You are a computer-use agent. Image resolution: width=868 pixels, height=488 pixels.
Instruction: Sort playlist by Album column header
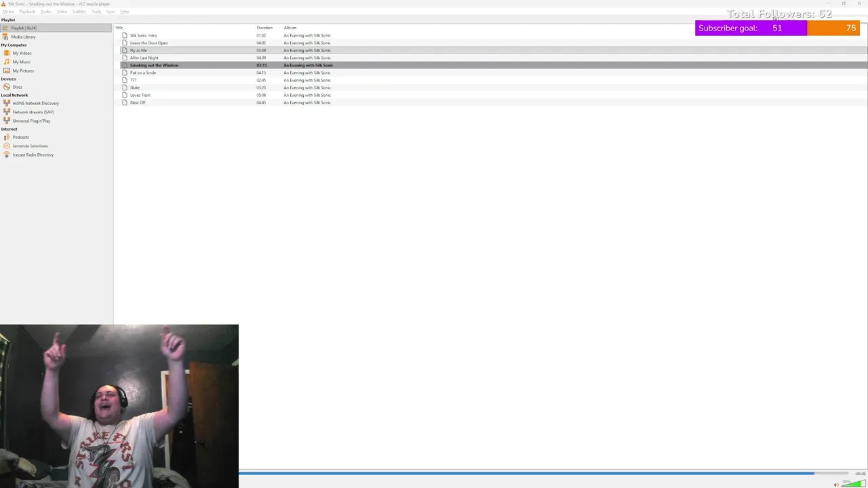pos(290,28)
